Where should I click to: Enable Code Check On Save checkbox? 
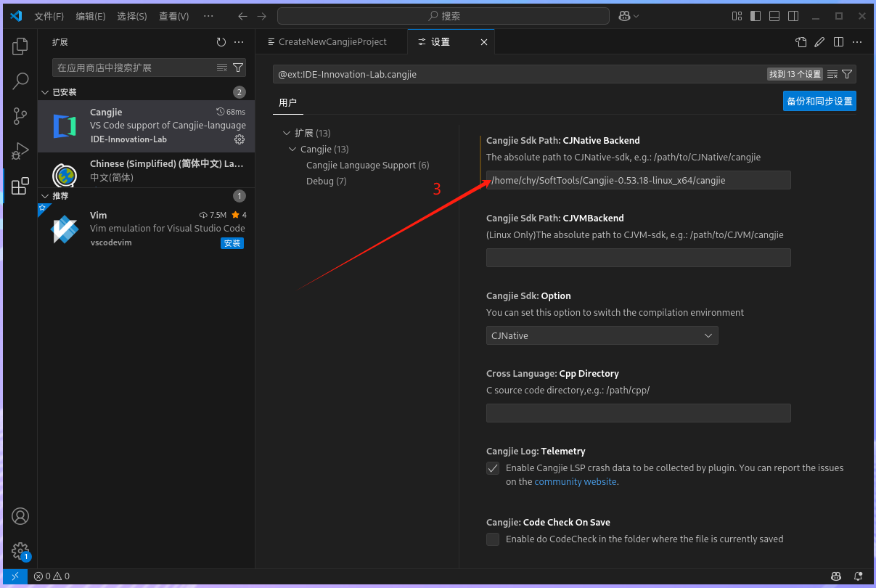tap(493, 539)
